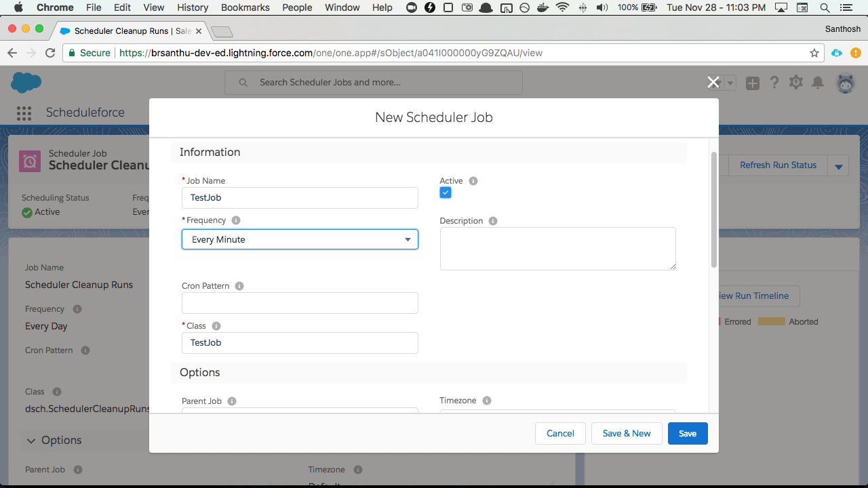Click the info icon next to Class field

coord(216,326)
